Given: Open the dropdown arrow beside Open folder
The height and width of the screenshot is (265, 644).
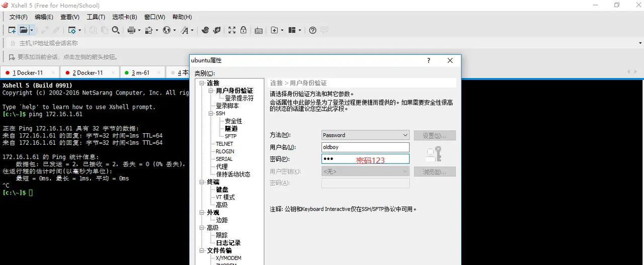Looking at the screenshot, I should 31,30.
